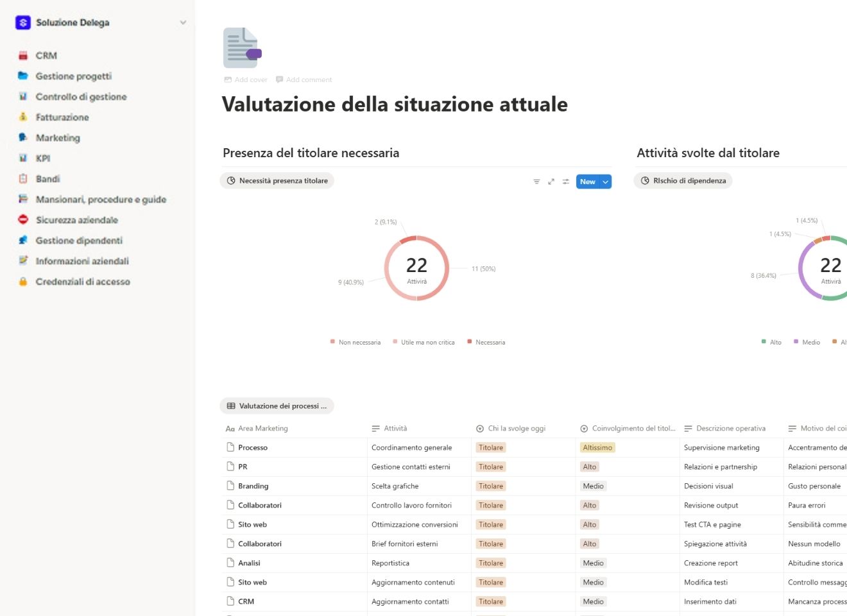
Task: Open the New button dropdown arrow
Action: (605, 182)
